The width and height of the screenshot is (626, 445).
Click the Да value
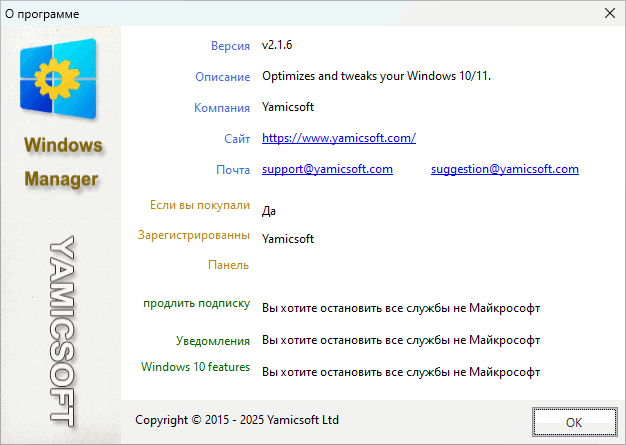tap(269, 211)
